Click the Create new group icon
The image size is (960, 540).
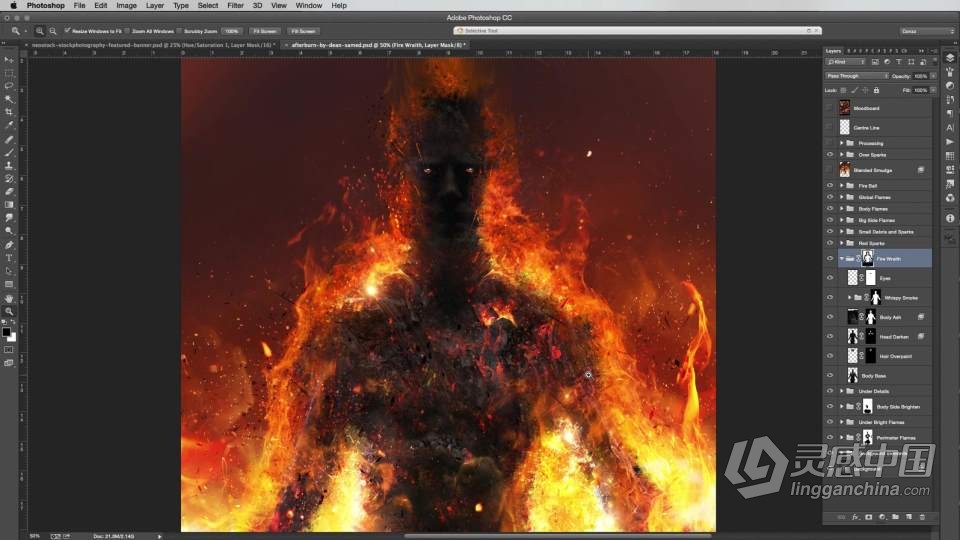895,517
